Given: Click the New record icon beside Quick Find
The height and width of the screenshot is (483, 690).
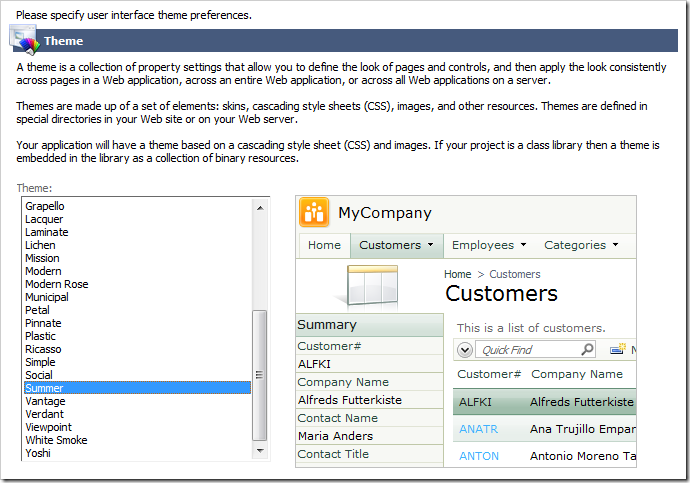Looking at the screenshot, I should point(618,349).
